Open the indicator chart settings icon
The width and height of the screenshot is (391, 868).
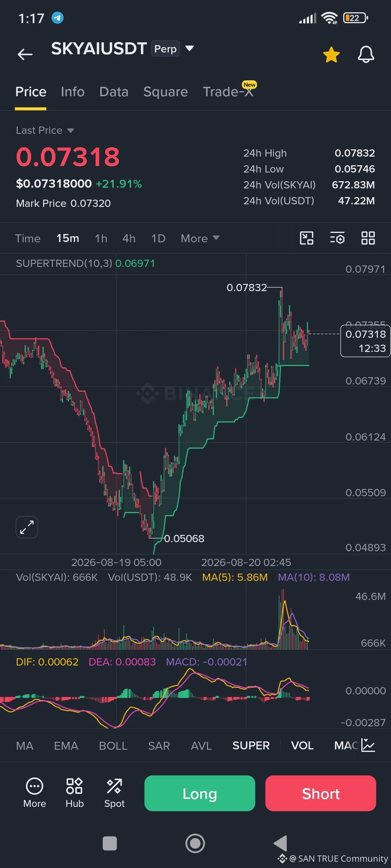tap(368, 745)
